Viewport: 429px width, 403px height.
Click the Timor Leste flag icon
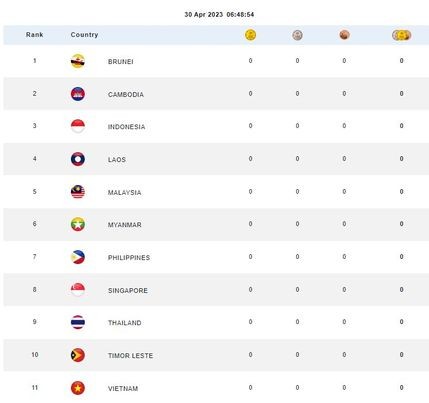coord(78,355)
